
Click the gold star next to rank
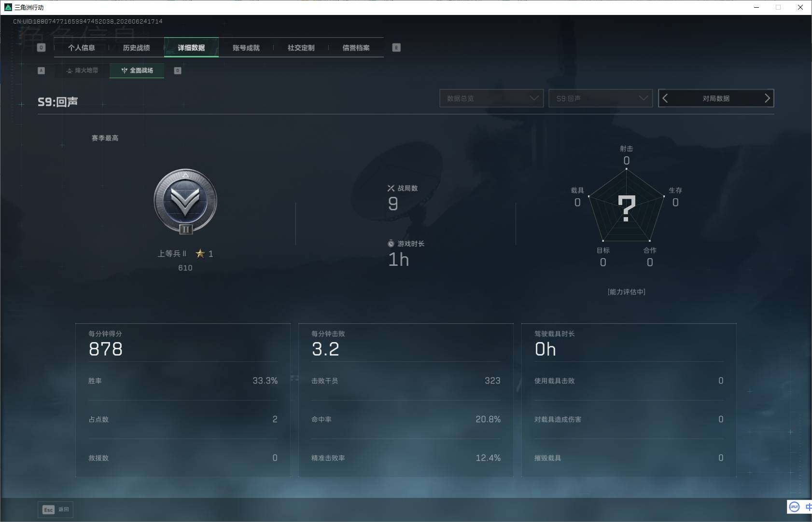tap(200, 253)
